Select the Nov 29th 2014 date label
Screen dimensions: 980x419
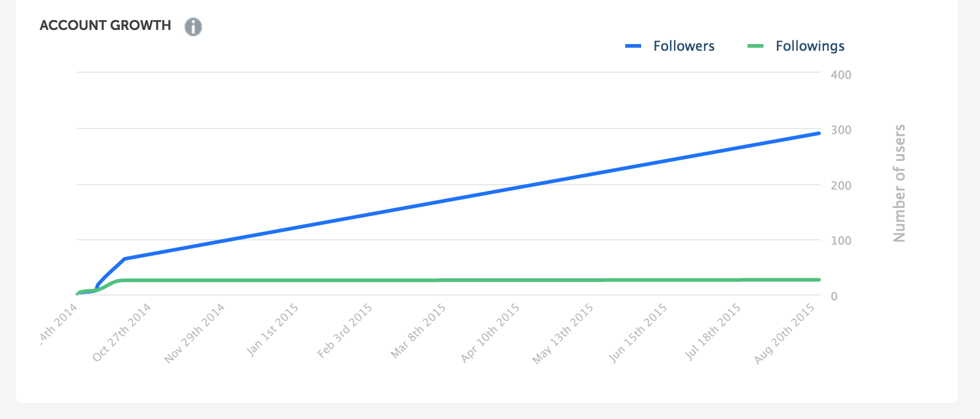pos(195,334)
